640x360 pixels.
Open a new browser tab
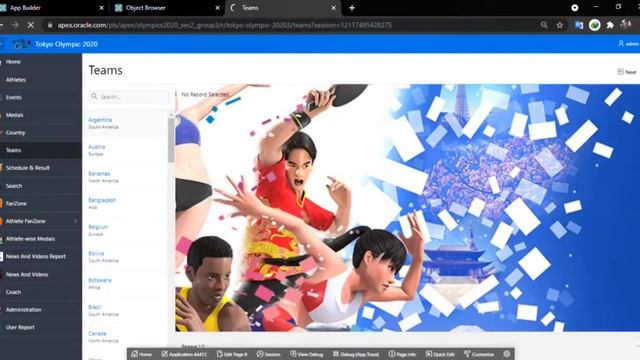352,8
